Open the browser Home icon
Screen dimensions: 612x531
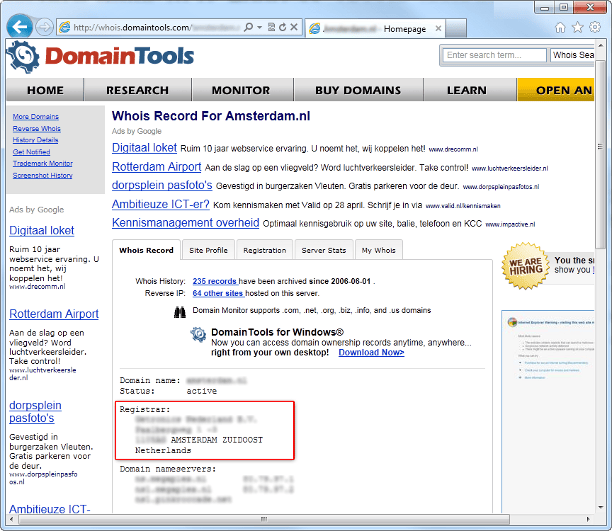coord(560,27)
